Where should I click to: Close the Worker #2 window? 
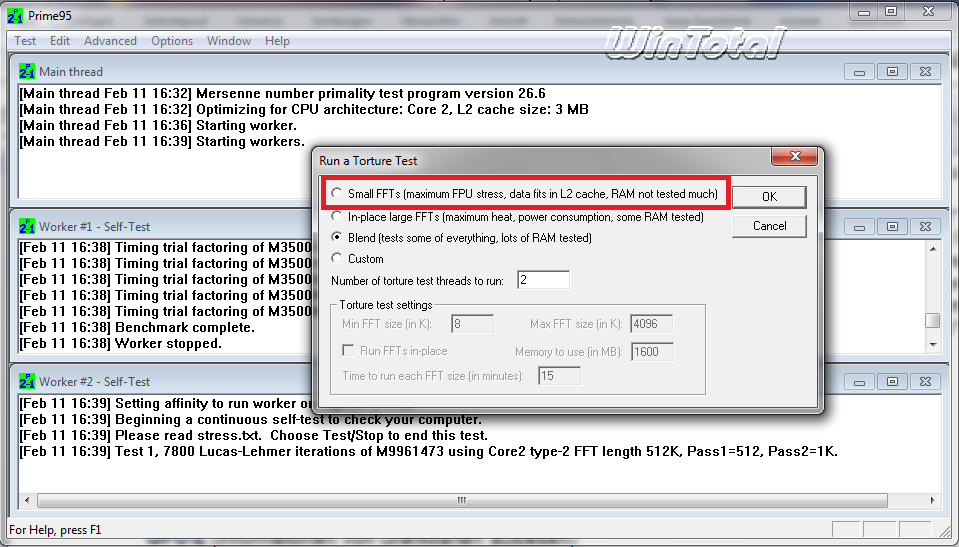click(925, 382)
